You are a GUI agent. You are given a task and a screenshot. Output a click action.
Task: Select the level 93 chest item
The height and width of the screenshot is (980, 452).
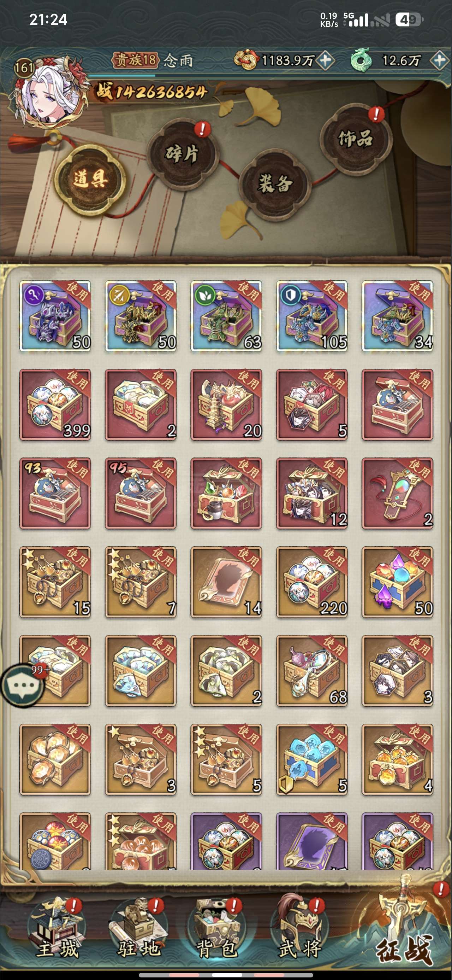pos(55,494)
